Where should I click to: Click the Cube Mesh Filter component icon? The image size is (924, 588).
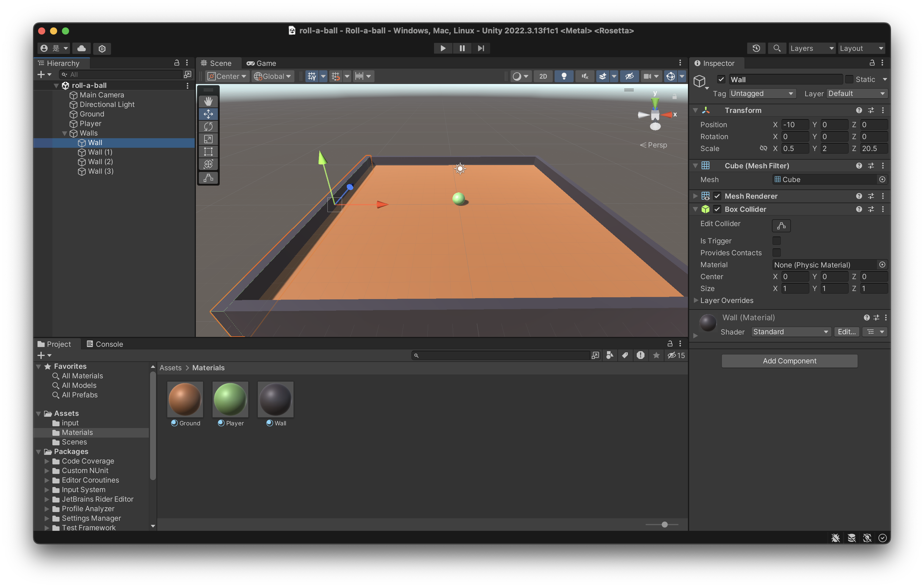(x=705, y=166)
